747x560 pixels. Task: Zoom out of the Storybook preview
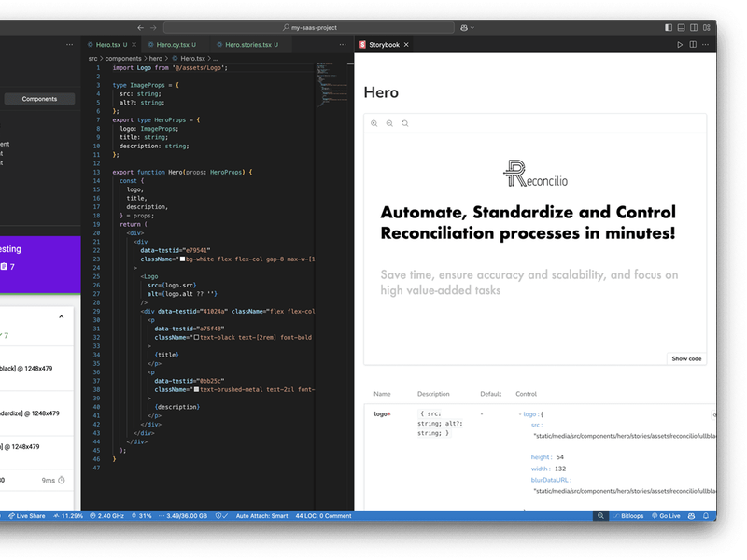[x=389, y=123]
